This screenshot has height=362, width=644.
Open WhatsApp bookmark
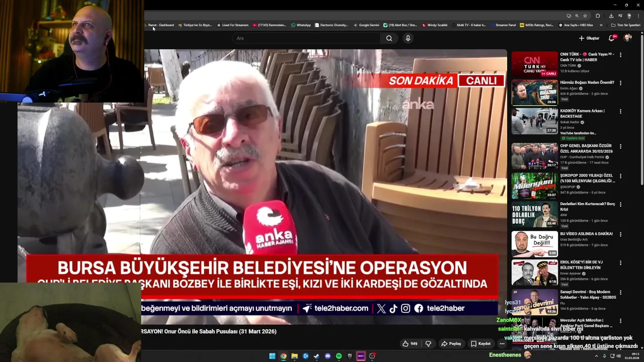click(301, 25)
